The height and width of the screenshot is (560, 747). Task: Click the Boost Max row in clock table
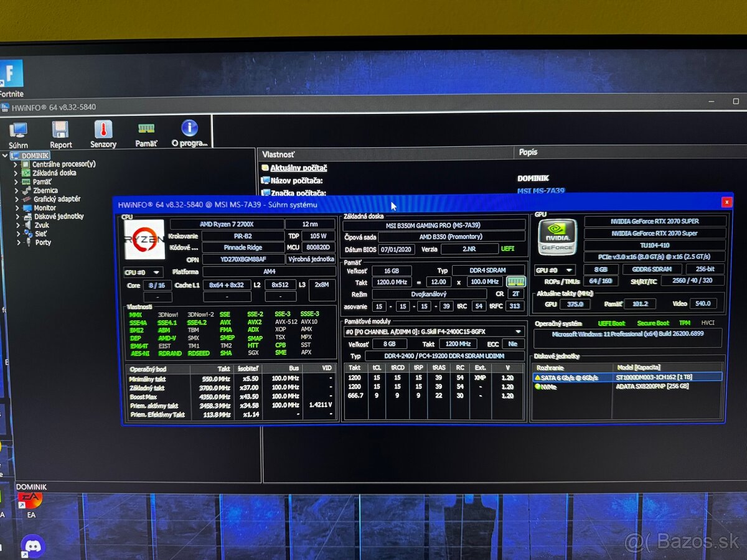click(231, 396)
